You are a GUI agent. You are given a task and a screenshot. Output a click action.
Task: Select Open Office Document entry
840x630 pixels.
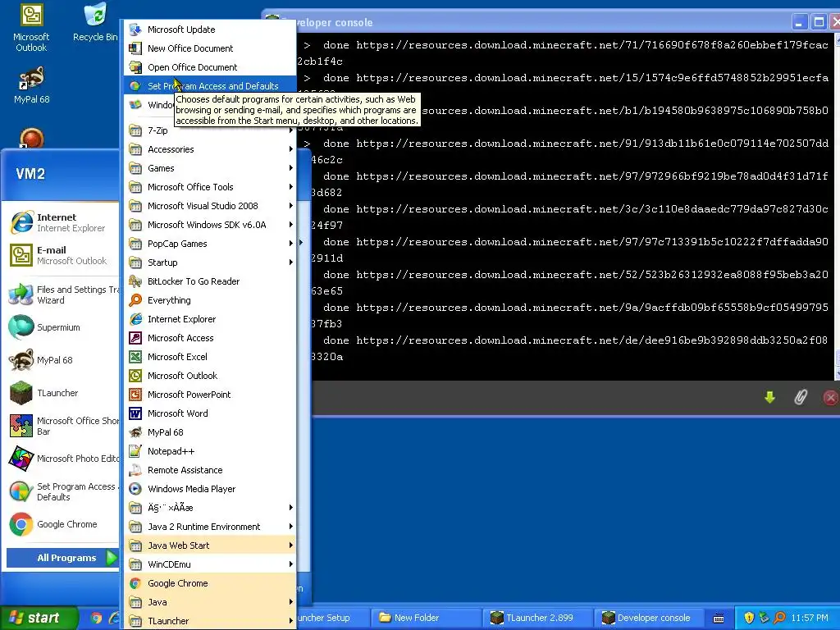coord(210,67)
